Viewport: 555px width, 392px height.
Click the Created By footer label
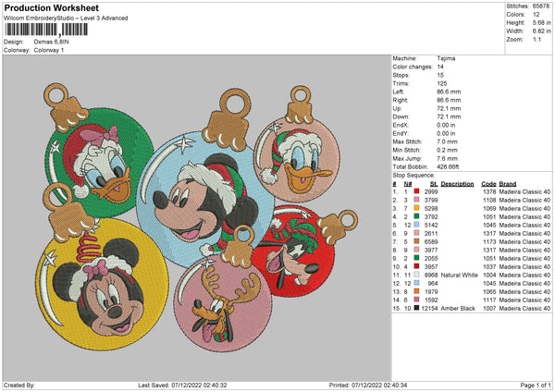(x=19, y=385)
